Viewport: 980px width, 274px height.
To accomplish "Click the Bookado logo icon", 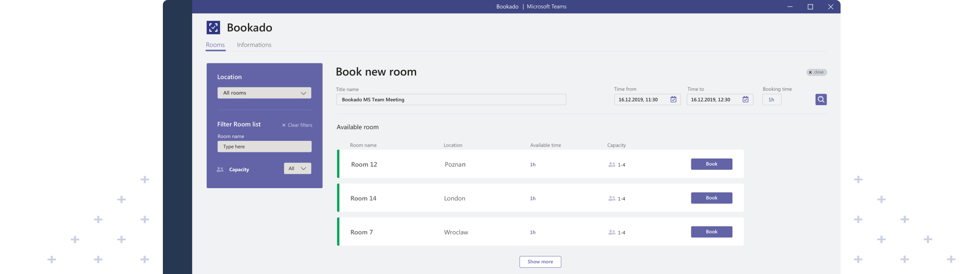I will 213,28.
